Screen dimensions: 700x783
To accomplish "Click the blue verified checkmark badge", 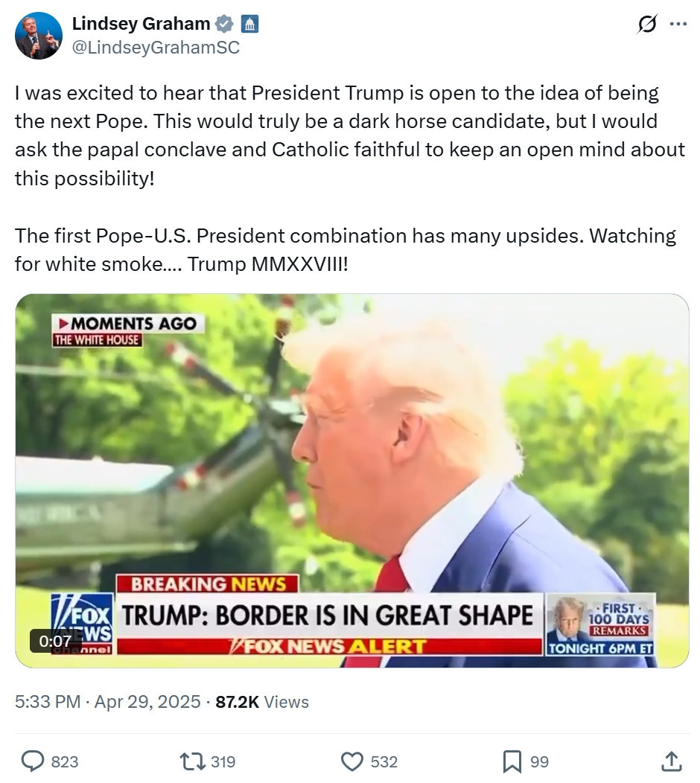I will coord(224,24).
